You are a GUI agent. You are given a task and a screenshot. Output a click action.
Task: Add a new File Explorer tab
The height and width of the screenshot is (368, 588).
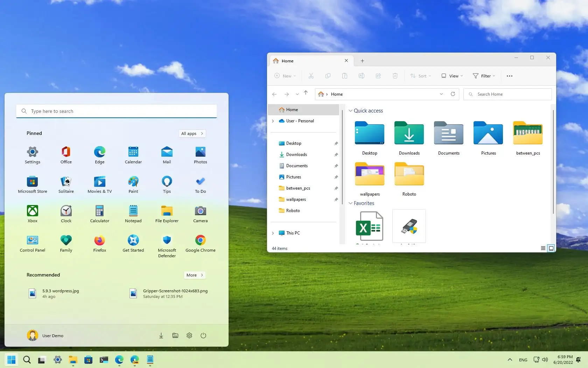pyautogui.click(x=362, y=61)
